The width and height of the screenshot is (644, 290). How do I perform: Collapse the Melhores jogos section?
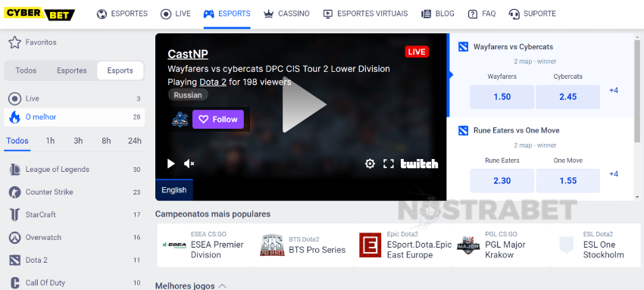click(222, 286)
